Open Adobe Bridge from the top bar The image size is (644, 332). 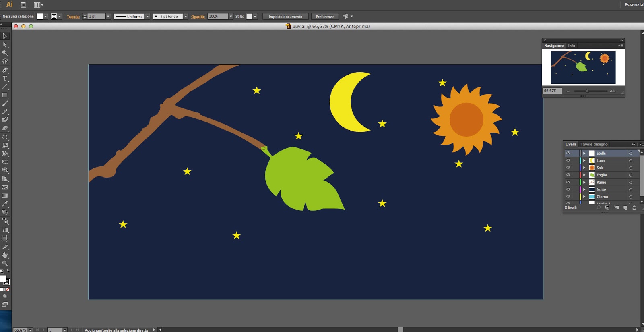coord(23,5)
